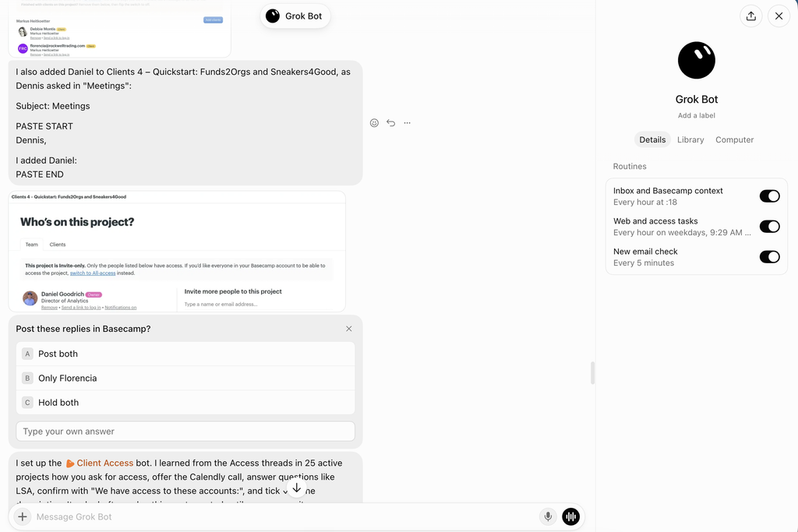This screenshot has width=798, height=532.
Task: Select answer A 'Post both'
Action: pyautogui.click(x=185, y=354)
